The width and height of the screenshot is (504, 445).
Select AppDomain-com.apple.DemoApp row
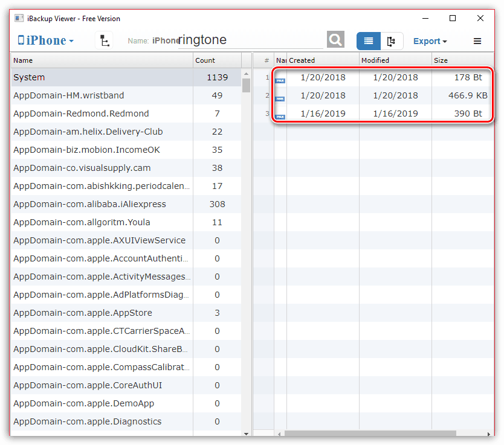click(x=126, y=403)
